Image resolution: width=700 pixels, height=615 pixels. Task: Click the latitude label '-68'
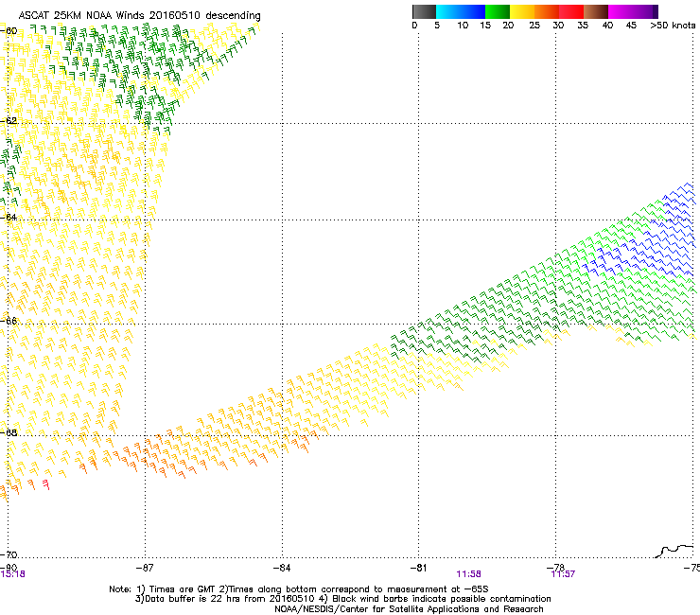point(9,432)
